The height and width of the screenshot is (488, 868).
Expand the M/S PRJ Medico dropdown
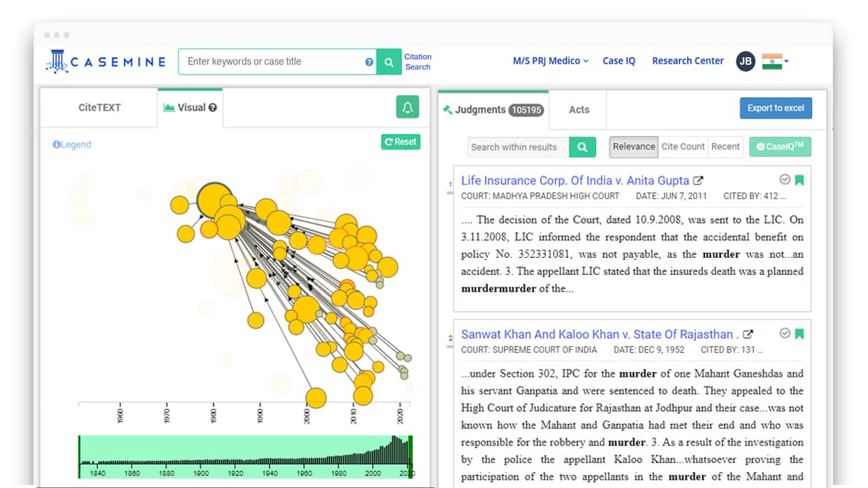click(551, 61)
